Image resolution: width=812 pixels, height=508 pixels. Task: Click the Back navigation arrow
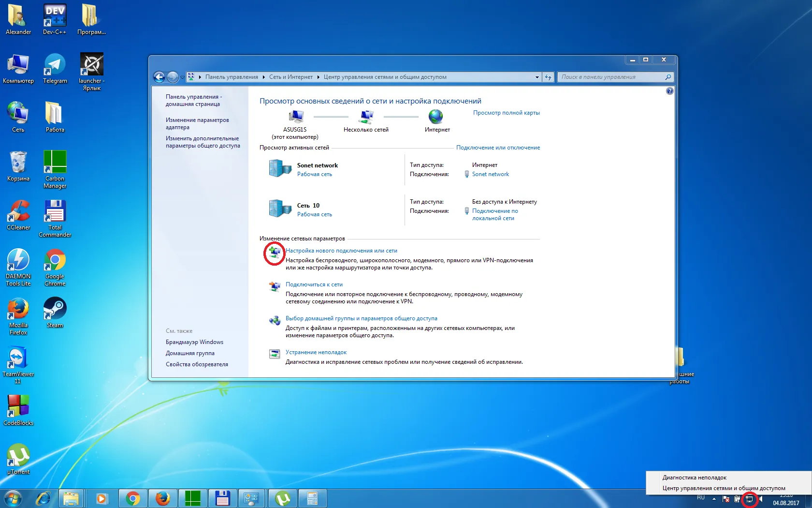click(159, 77)
